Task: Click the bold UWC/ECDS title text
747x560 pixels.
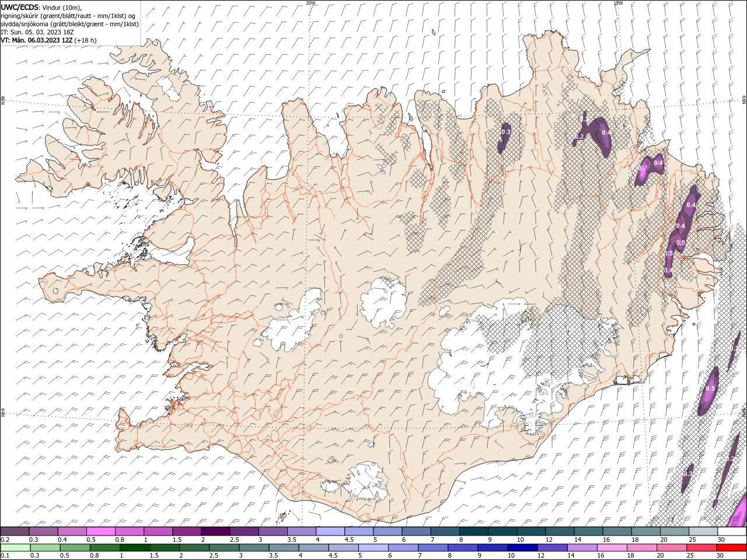Action: click(20, 7)
